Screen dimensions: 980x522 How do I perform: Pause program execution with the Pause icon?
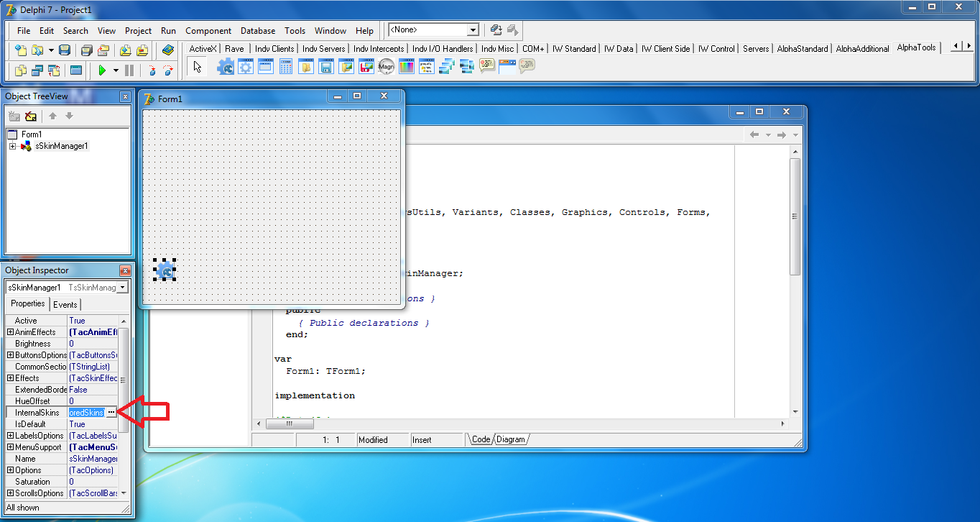point(129,70)
